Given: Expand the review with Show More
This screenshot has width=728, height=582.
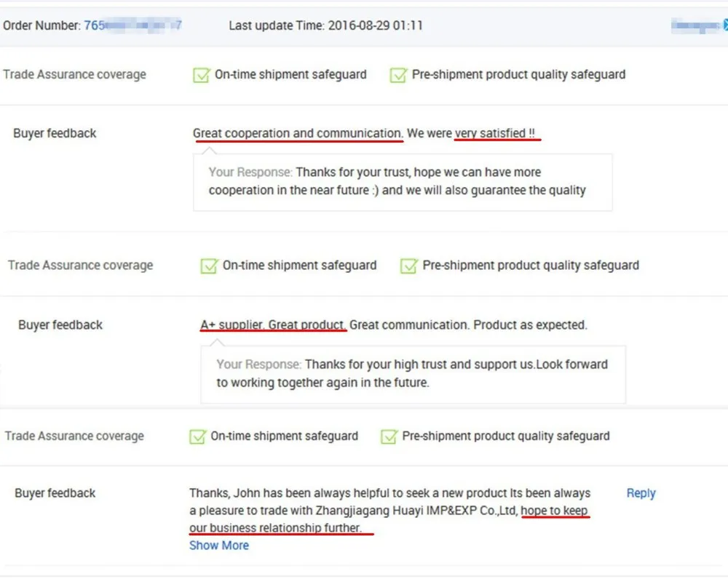Looking at the screenshot, I should [219, 546].
